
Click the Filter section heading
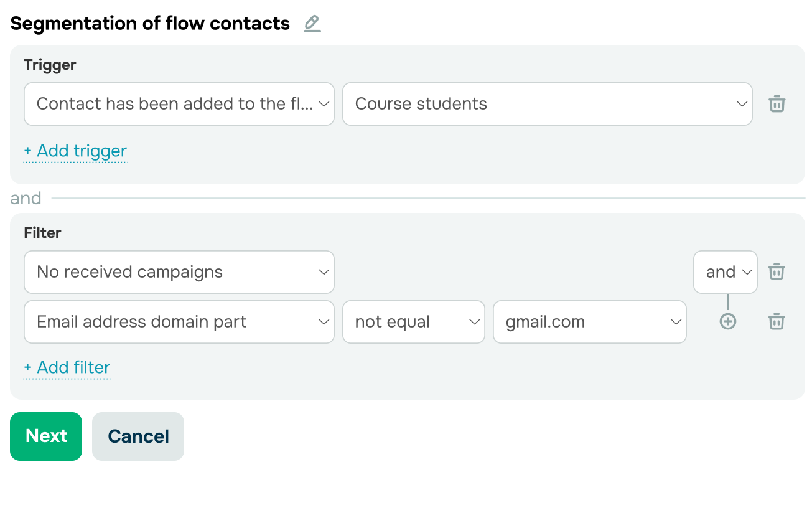coord(42,233)
